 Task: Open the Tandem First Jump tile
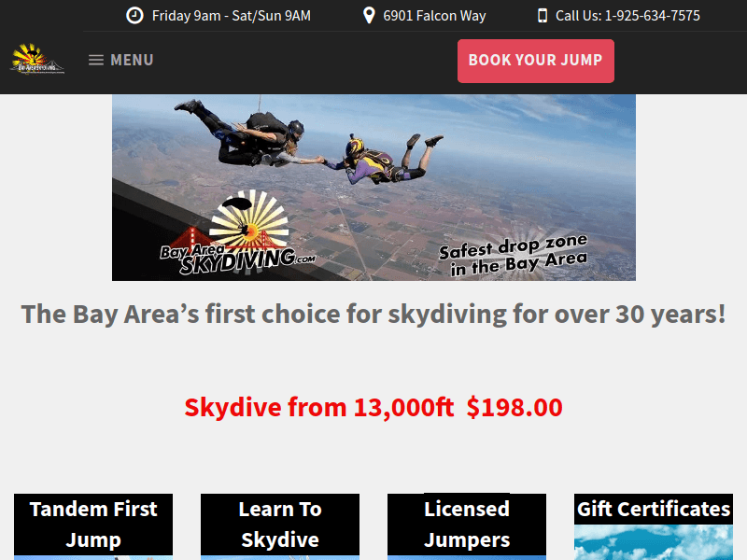(x=93, y=525)
